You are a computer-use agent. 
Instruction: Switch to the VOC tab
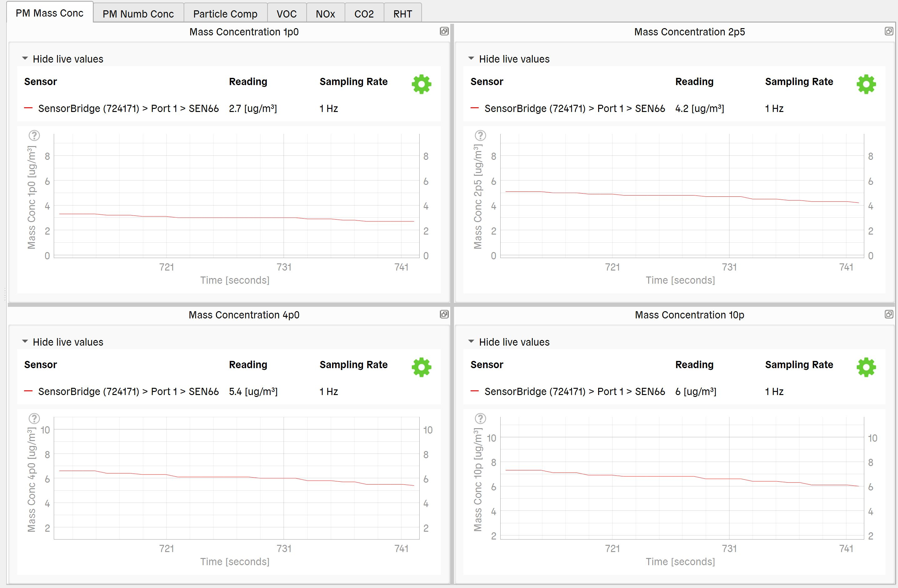coord(286,14)
